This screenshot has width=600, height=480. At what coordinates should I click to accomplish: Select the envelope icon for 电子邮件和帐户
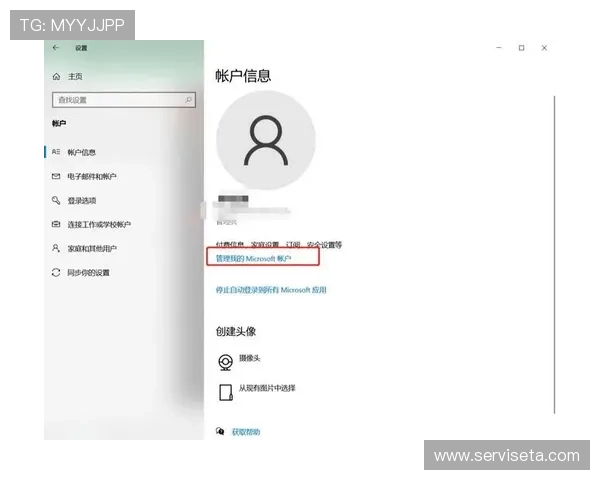[56, 176]
